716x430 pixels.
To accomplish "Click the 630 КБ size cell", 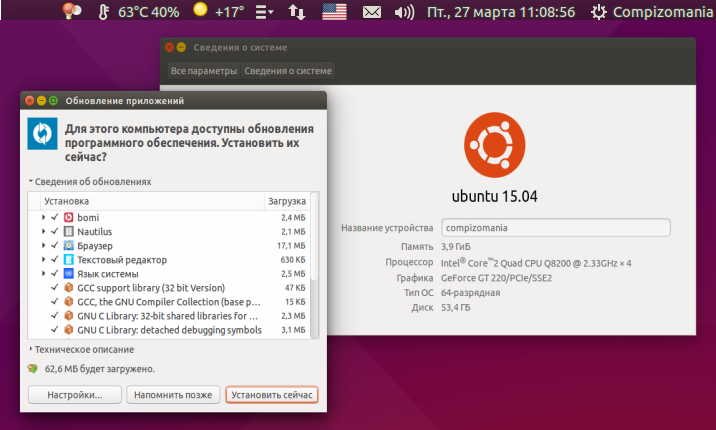I will [293, 260].
